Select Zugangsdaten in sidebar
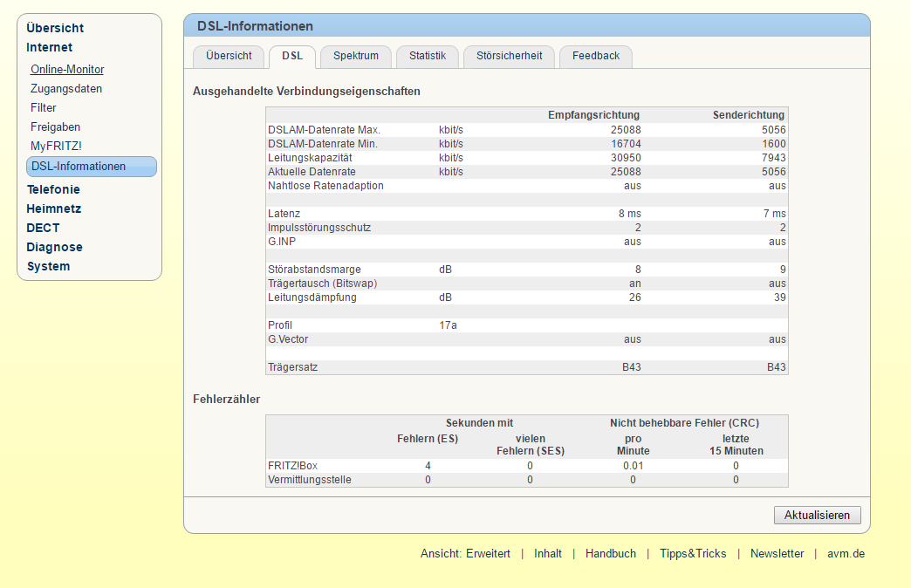 click(x=66, y=88)
